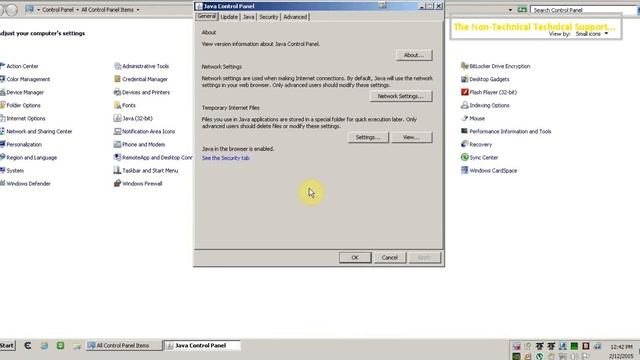
Task: Open Folder Options item
Action: pos(20,105)
